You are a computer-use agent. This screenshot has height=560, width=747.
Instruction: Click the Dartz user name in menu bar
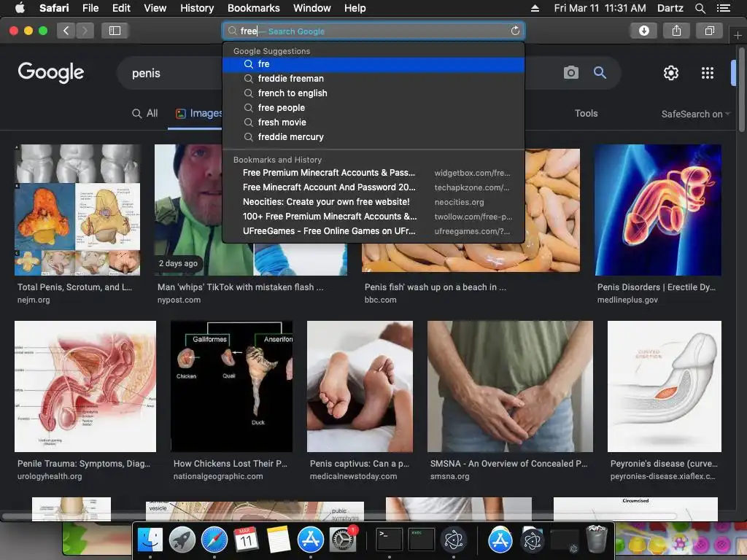pos(670,8)
